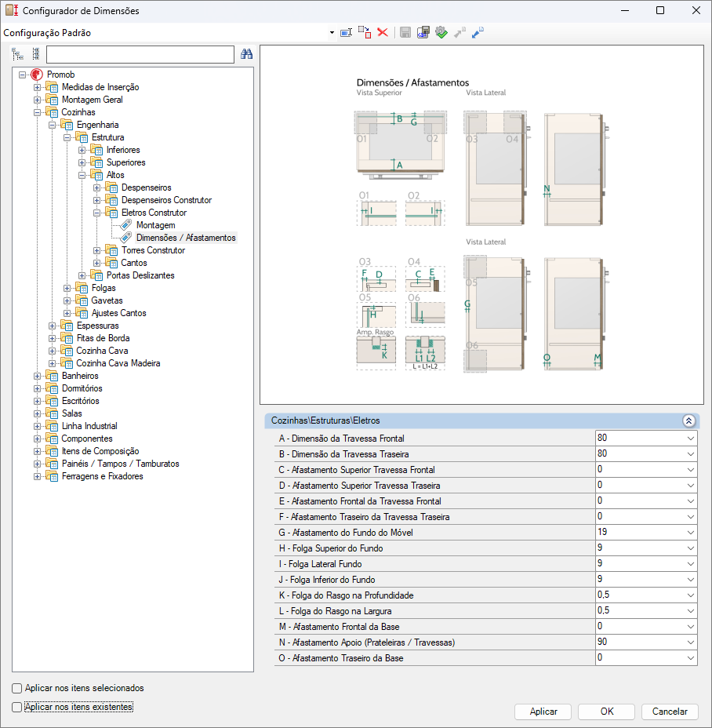Expand the Banheiros tree node
This screenshot has height=728, width=712.
point(37,376)
